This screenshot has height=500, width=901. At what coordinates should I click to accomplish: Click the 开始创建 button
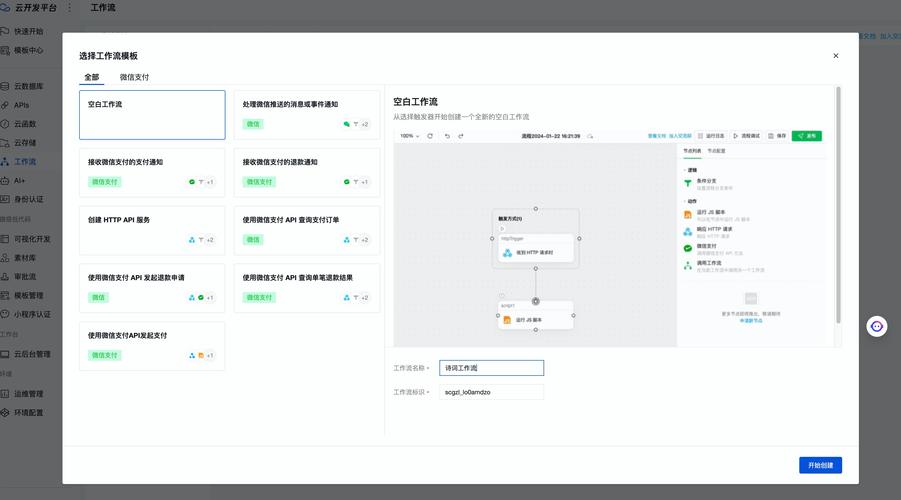point(820,465)
